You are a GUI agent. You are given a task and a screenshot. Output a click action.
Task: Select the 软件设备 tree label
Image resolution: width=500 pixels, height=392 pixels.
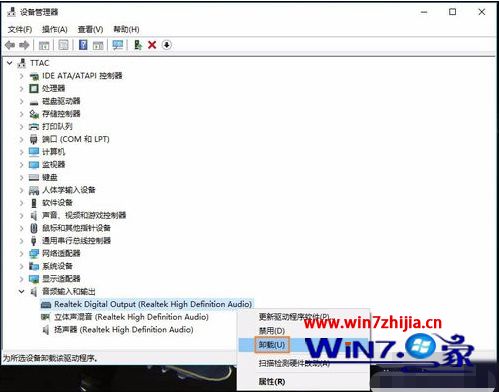[x=57, y=203]
